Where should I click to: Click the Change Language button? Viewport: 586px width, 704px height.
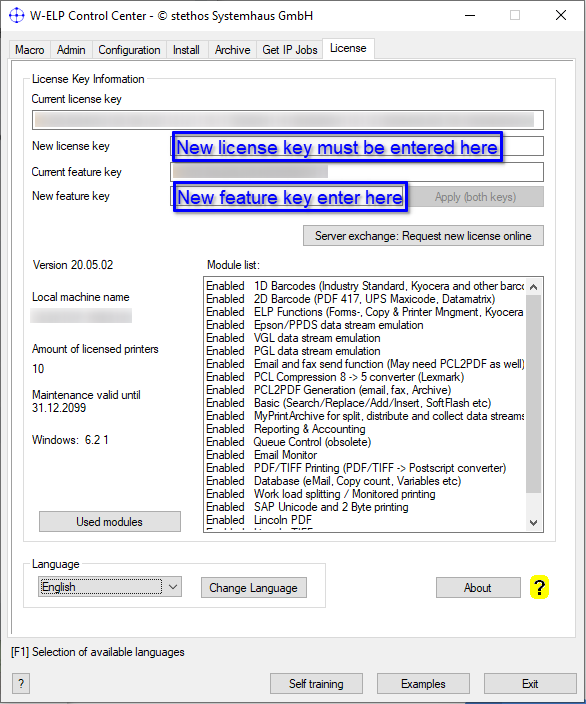254,588
